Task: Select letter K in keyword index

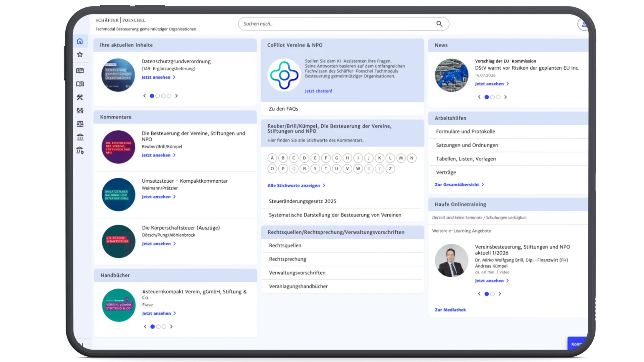Action: pos(380,158)
